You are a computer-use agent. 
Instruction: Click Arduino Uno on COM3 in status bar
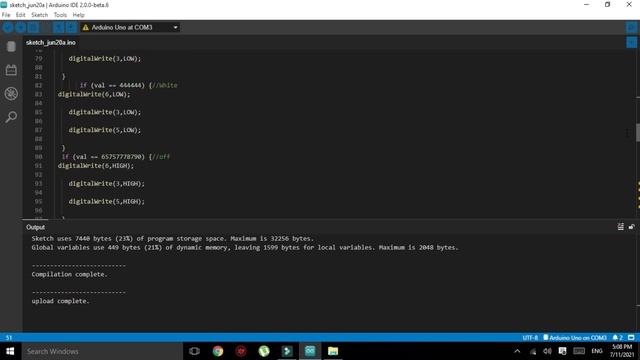[575, 338]
